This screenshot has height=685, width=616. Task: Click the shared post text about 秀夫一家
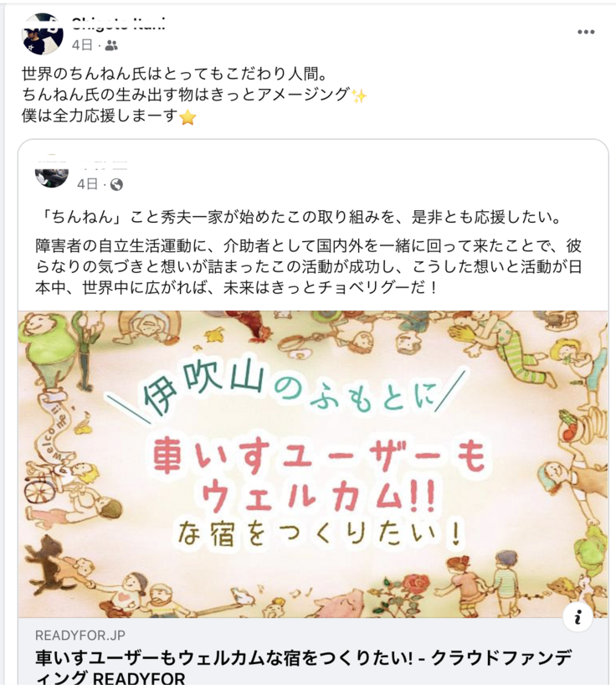299,217
